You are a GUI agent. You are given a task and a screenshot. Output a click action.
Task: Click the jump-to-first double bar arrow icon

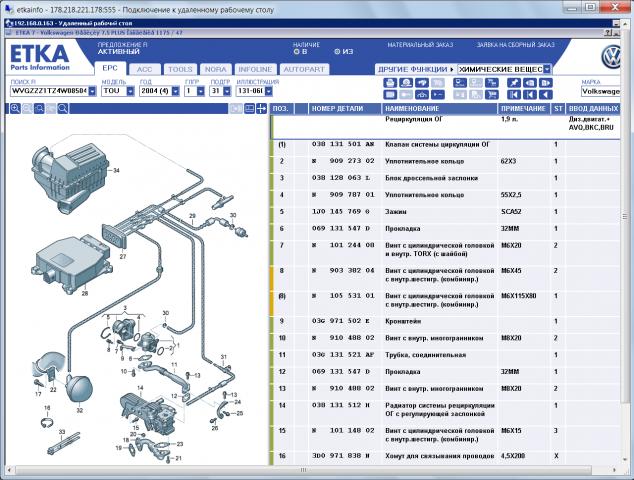pos(514,95)
